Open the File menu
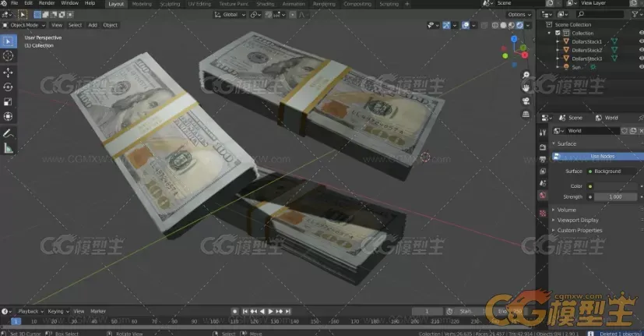 pos(14,3)
